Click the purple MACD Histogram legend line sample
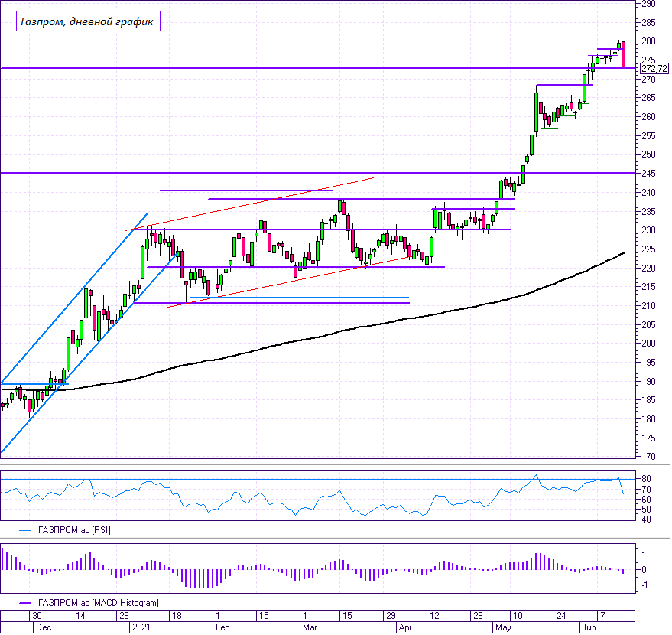The image size is (672, 635). [x=25, y=603]
